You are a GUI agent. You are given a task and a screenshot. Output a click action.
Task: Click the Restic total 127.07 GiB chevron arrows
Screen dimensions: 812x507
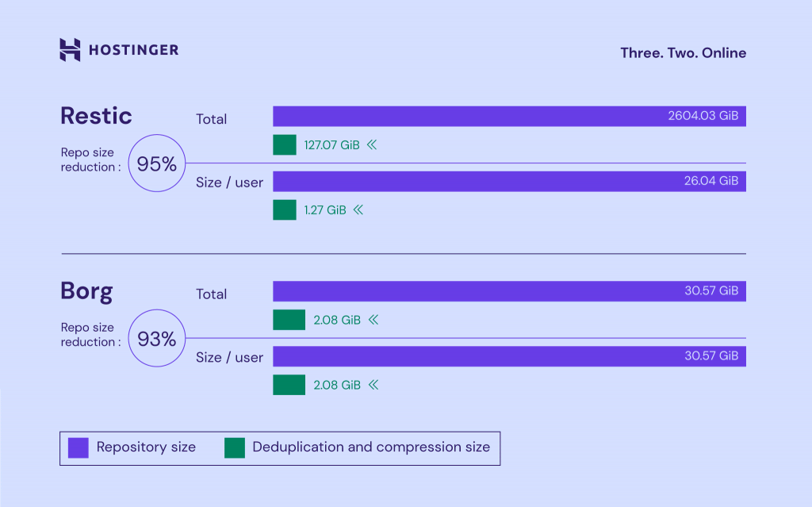(371, 146)
